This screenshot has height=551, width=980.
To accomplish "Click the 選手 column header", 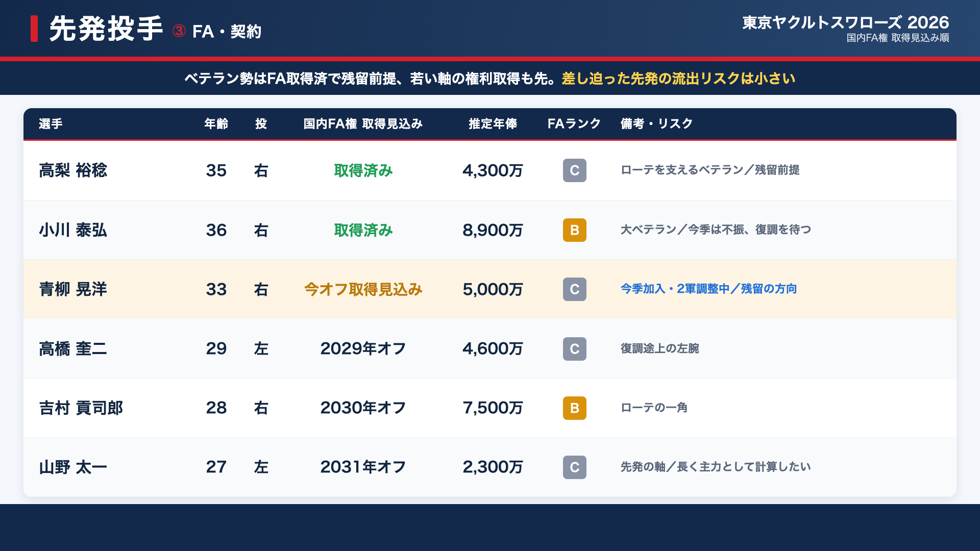I will click(x=51, y=124).
